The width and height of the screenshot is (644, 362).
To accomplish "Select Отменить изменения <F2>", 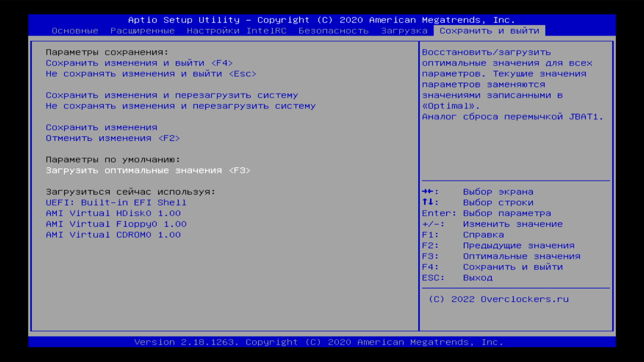I will tap(113, 138).
